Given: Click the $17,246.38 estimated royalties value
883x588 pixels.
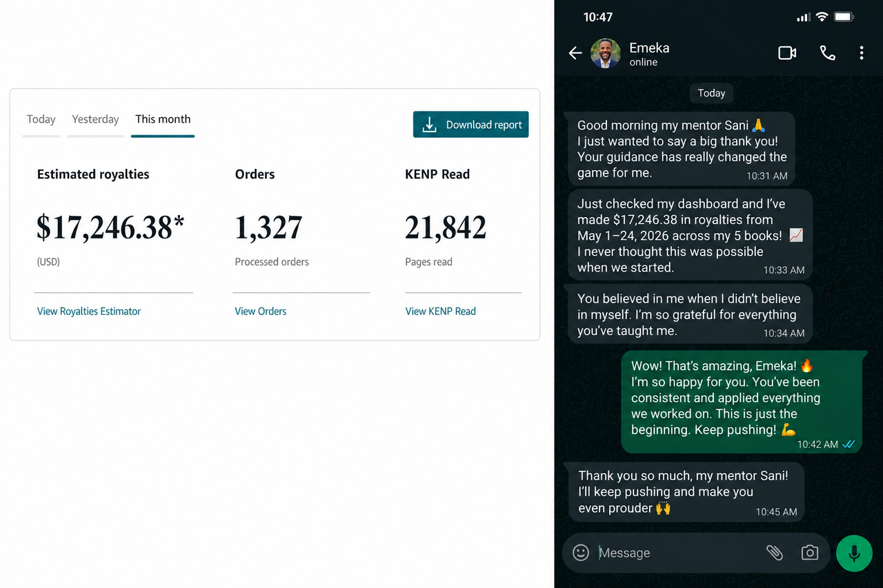Looking at the screenshot, I should [x=111, y=227].
